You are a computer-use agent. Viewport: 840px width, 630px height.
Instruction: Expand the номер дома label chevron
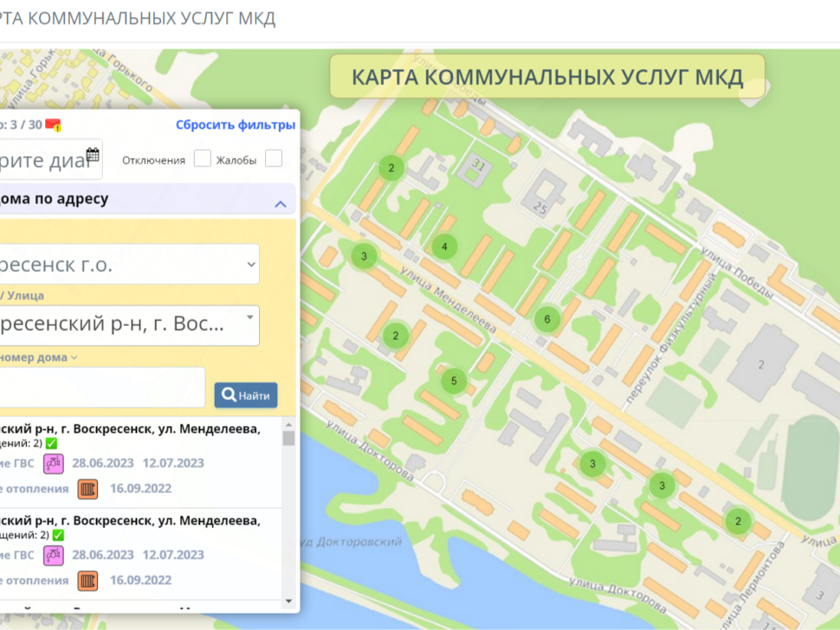pyautogui.click(x=74, y=357)
